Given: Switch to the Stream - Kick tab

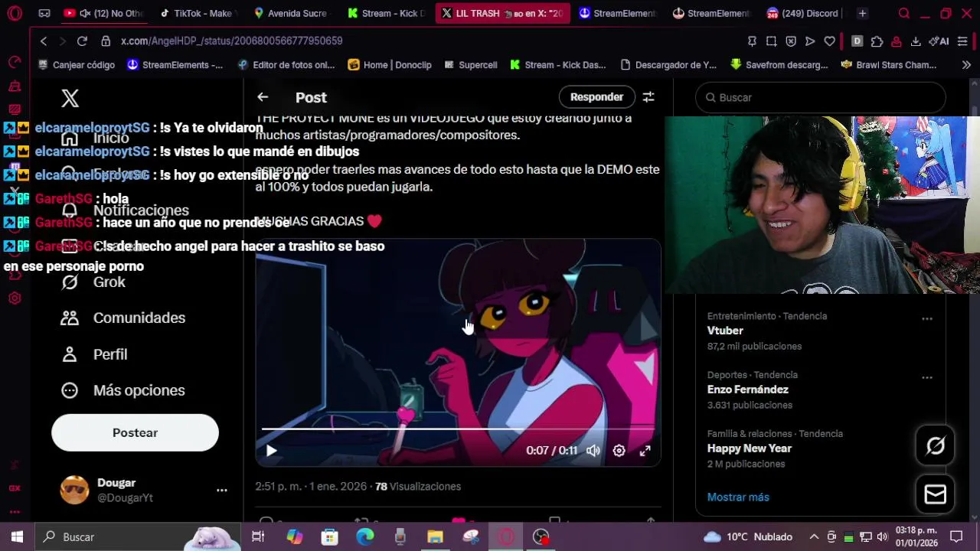Looking at the screenshot, I should [x=387, y=13].
